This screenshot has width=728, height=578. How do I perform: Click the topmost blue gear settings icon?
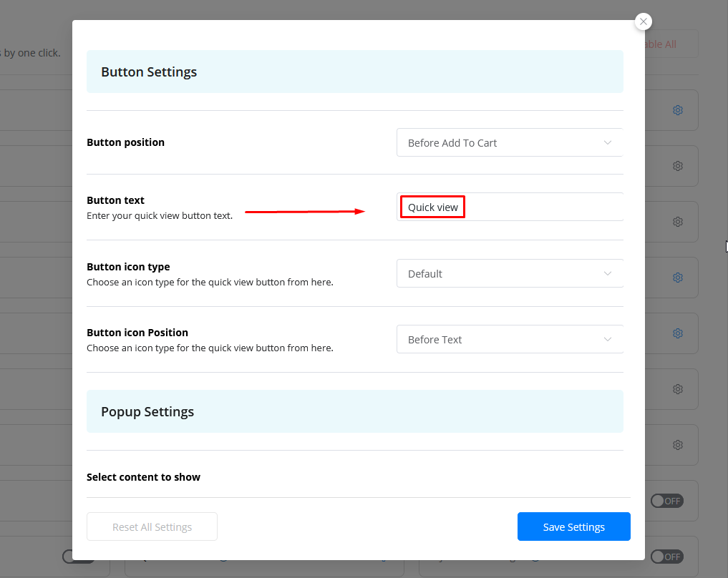click(677, 110)
